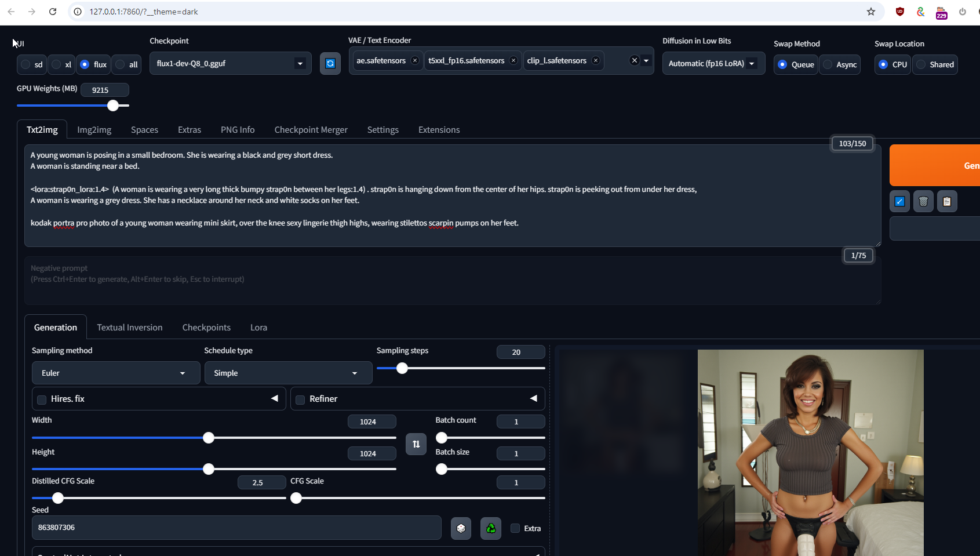
Task: Swap width and height values
Action: (416, 444)
